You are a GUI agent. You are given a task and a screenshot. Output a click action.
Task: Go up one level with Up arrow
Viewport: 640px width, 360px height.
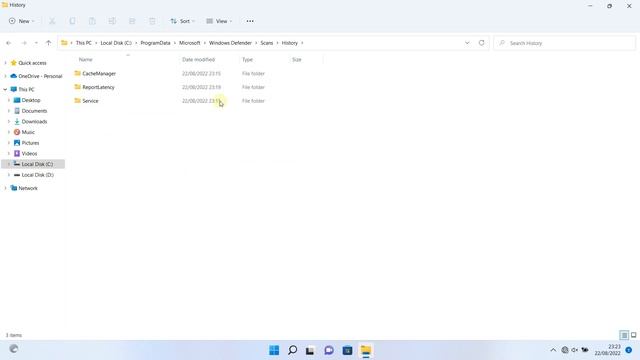point(48,43)
